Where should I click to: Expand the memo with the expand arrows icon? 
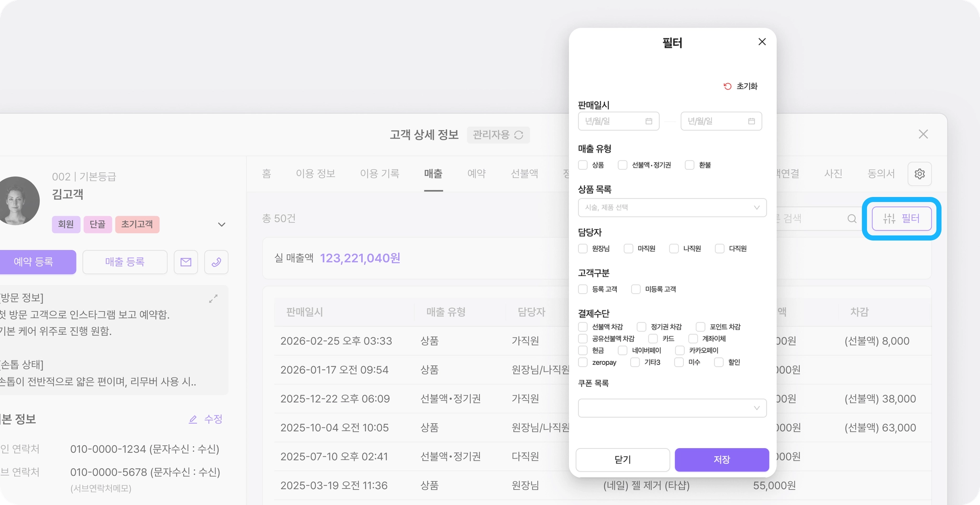[213, 298]
